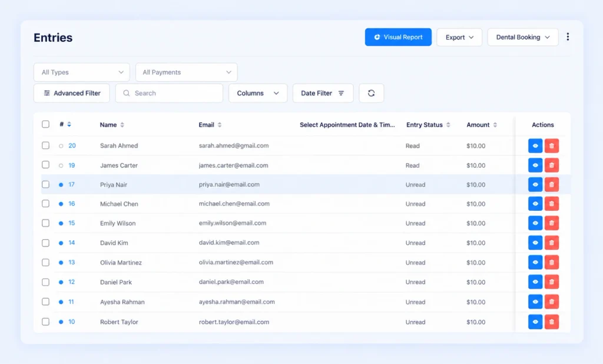Expand the All Payments dropdown
This screenshot has width=603, height=364.
[187, 72]
